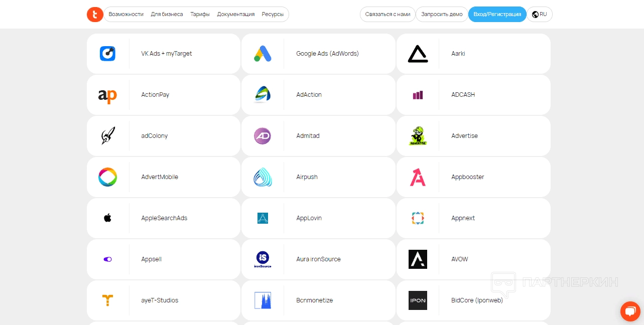
Task: Click the Advertise mascot logo
Action: [x=418, y=136]
